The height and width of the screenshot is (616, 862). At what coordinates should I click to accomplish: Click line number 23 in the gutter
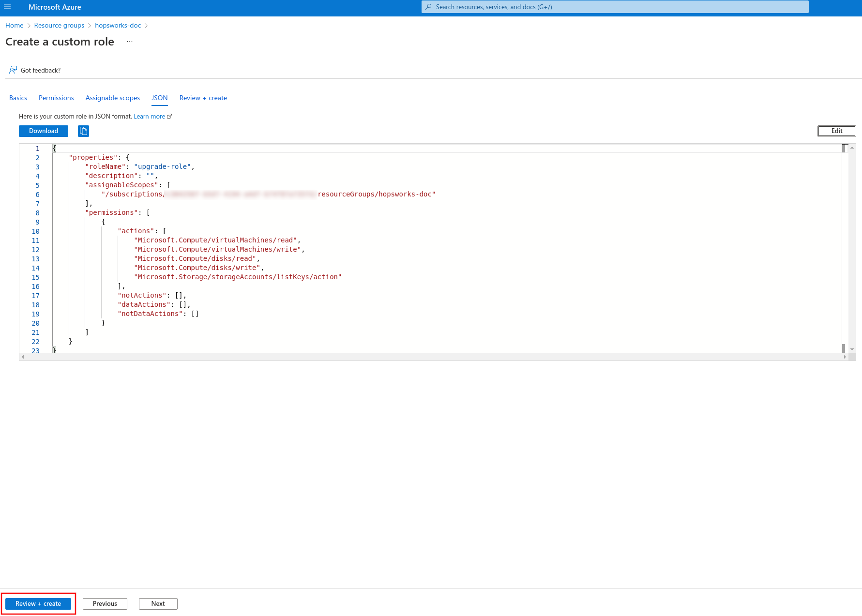[36, 351]
